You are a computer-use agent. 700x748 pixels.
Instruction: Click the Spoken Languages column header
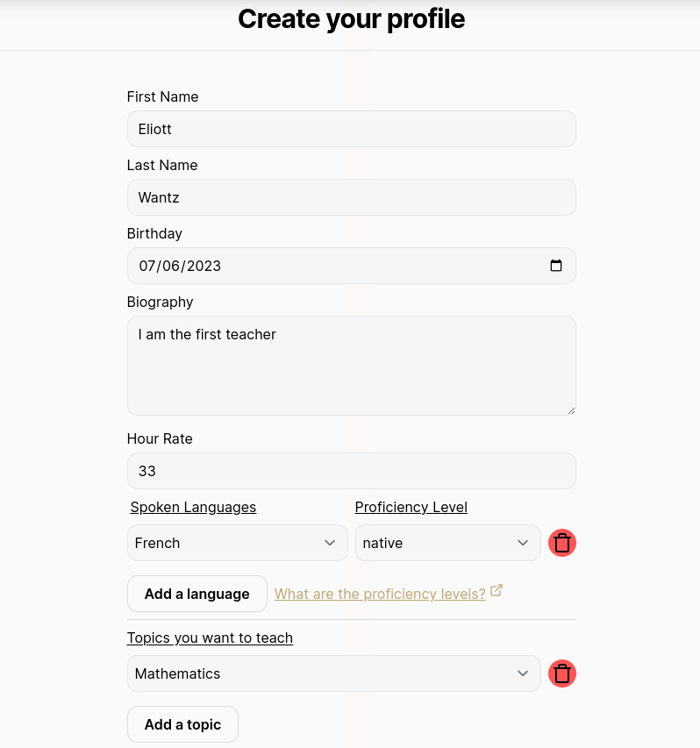click(x=193, y=507)
